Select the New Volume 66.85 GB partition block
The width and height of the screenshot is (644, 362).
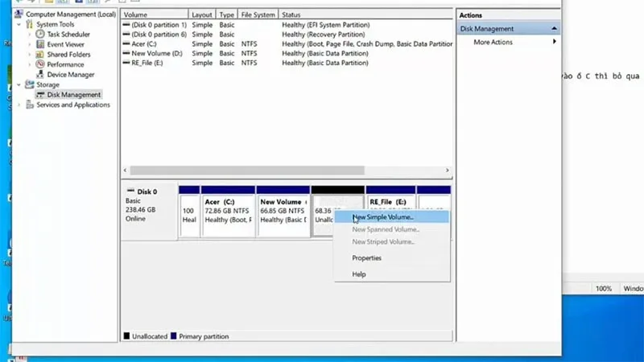pyautogui.click(x=283, y=212)
